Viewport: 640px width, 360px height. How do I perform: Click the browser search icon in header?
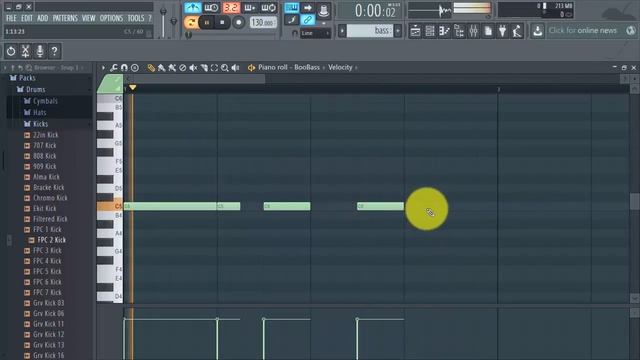pos(29,68)
